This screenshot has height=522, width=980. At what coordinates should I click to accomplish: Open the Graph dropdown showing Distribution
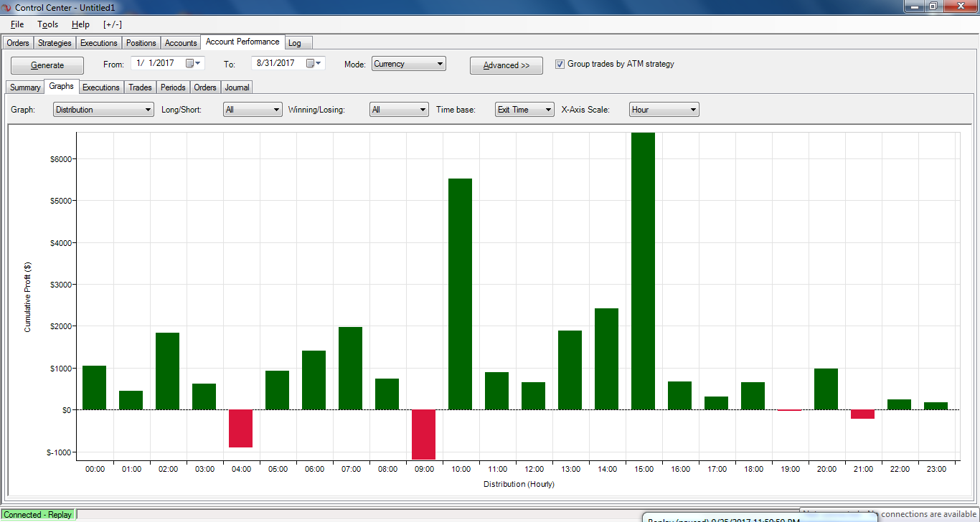point(104,110)
